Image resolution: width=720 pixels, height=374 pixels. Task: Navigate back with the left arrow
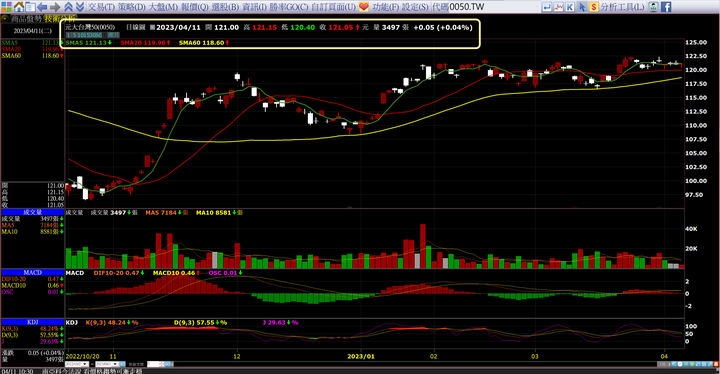coord(42,7)
